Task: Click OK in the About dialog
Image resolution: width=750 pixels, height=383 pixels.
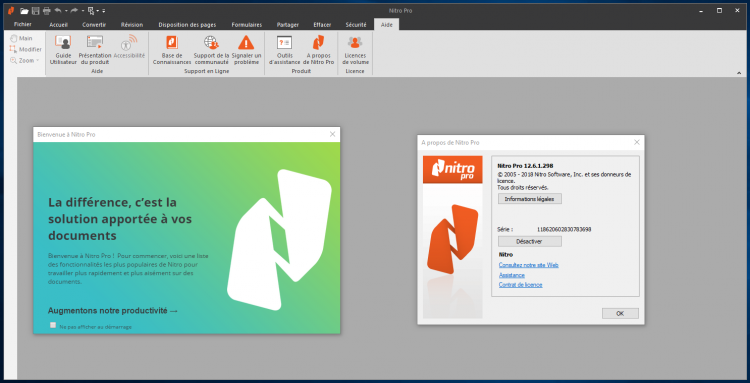Action: pyautogui.click(x=620, y=314)
